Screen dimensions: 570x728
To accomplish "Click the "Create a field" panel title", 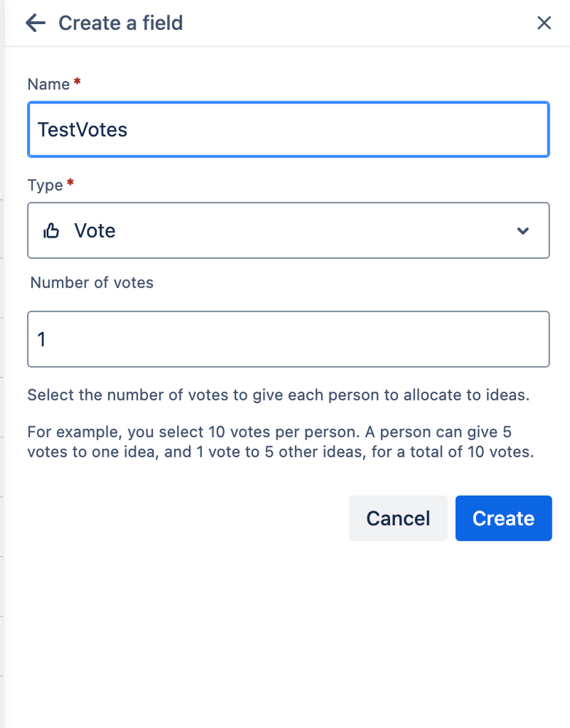I will tap(120, 23).
